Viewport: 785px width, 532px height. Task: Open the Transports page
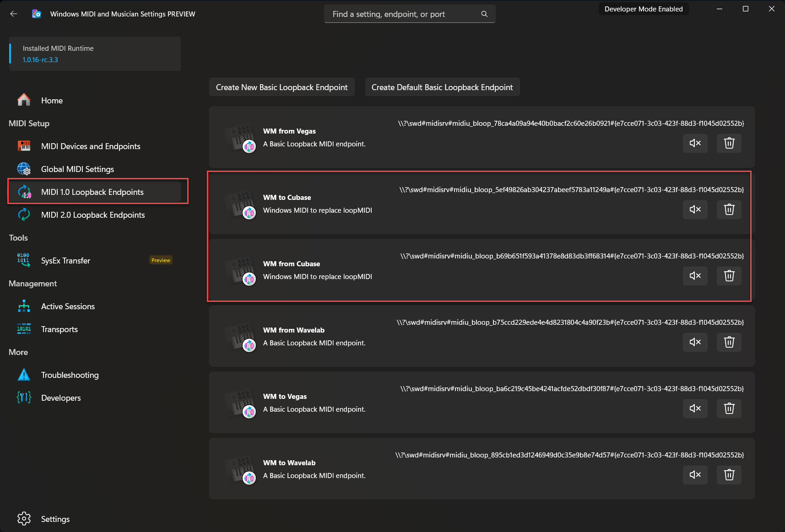95,329
